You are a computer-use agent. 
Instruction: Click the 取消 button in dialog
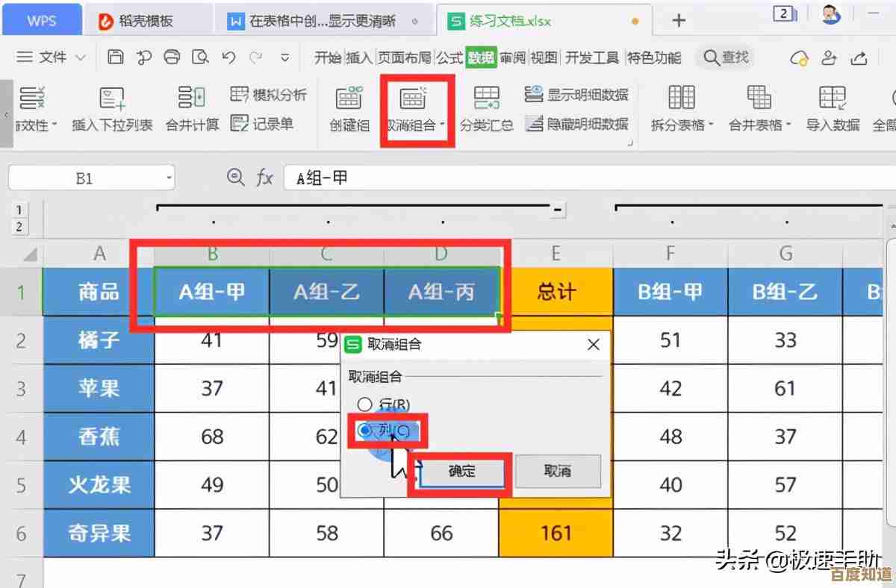tap(557, 472)
